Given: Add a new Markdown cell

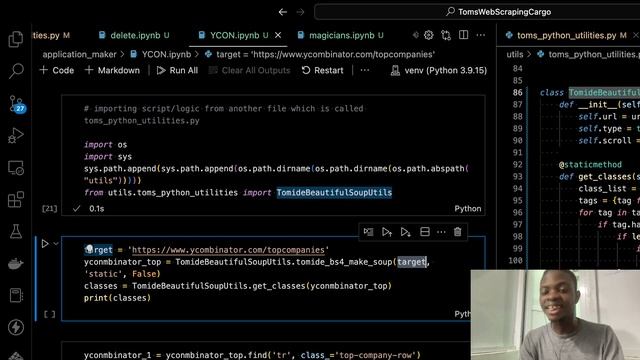Looking at the screenshot, I should (112, 70).
